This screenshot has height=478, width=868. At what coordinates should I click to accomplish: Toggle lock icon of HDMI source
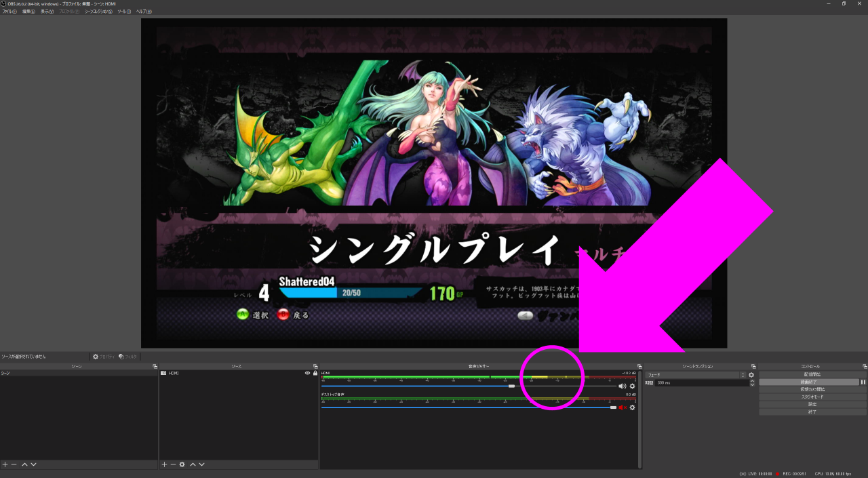[x=315, y=373]
